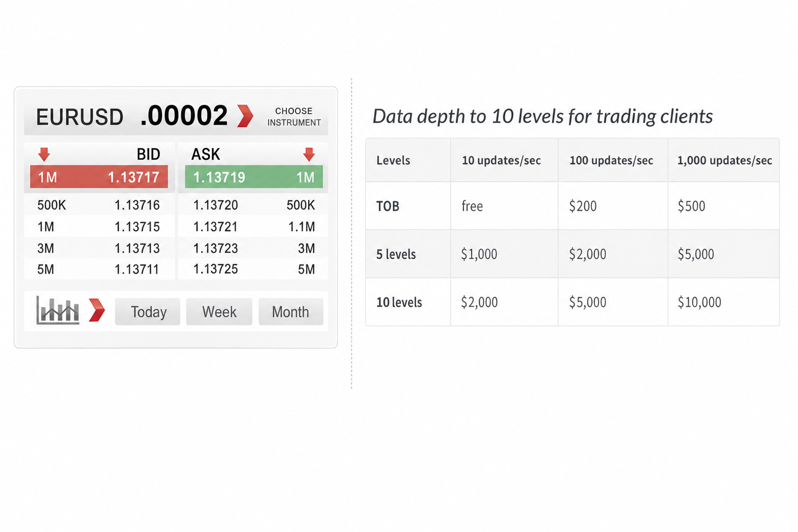The width and height of the screenshot is (798, 532).
Task: Select ask price 1.13721
Action: (216, 227)
